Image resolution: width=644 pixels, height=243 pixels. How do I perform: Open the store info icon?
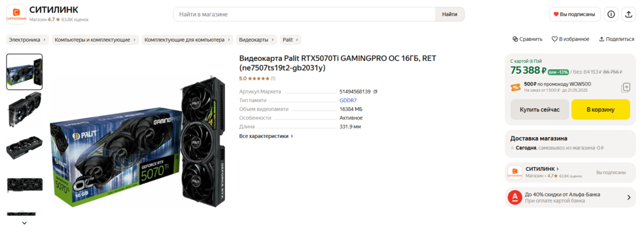pos(611,14)
